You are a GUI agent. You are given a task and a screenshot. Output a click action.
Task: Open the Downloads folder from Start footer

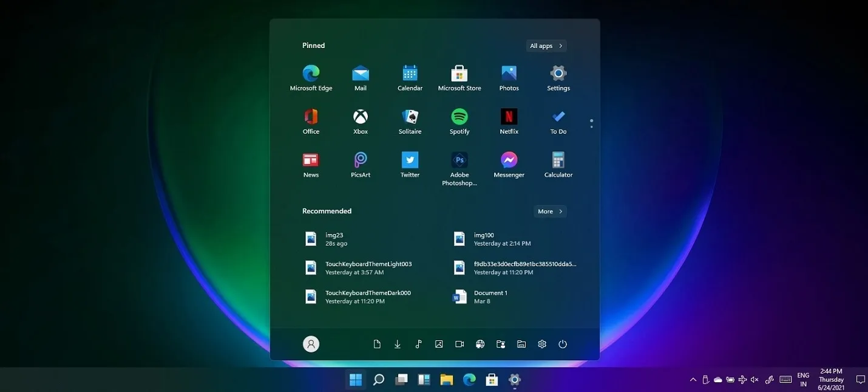(x=398, y=344)
